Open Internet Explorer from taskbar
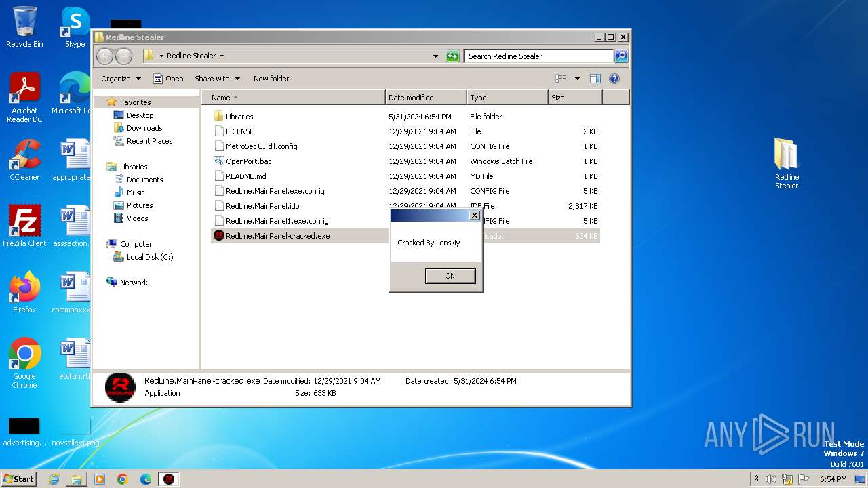Viewport: 868px width, 488px height. (54, 479)
